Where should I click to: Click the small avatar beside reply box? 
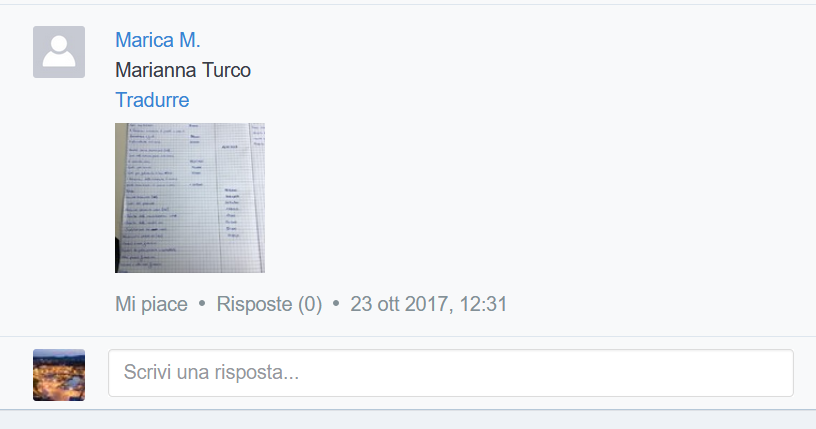click(59, 375)
